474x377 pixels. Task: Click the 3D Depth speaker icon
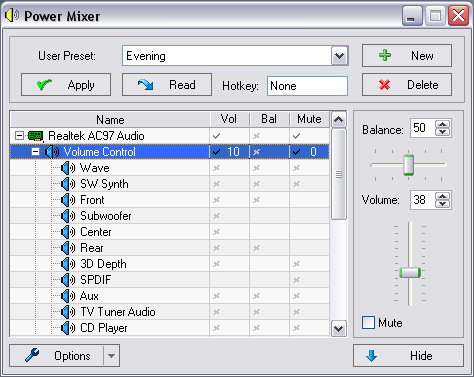[x=68, y=264]
